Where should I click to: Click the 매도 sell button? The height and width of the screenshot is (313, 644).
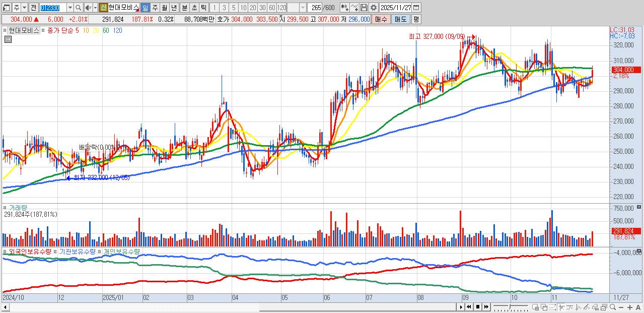[x=401, y=19]
